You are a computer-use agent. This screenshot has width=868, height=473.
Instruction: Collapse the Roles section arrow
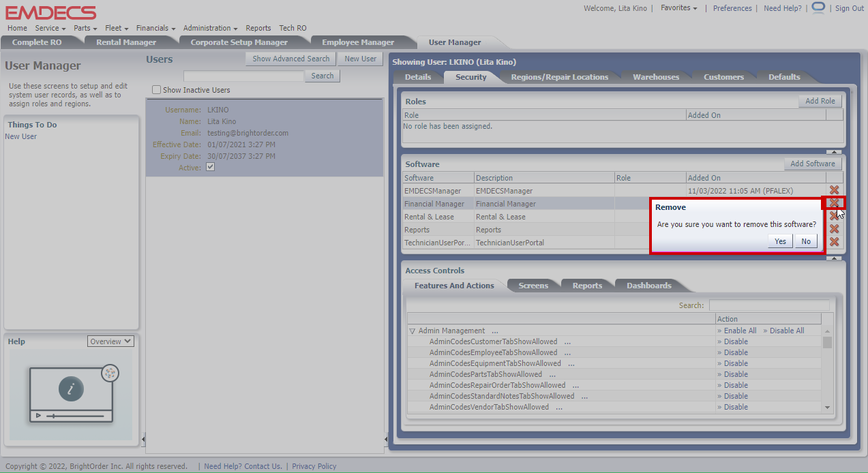pos(833,152)
